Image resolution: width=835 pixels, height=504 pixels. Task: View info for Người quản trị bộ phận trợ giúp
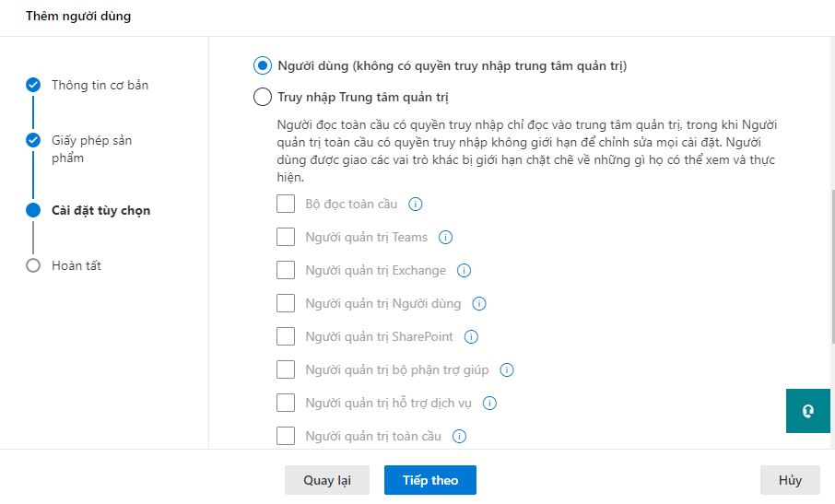pos(507,370)
